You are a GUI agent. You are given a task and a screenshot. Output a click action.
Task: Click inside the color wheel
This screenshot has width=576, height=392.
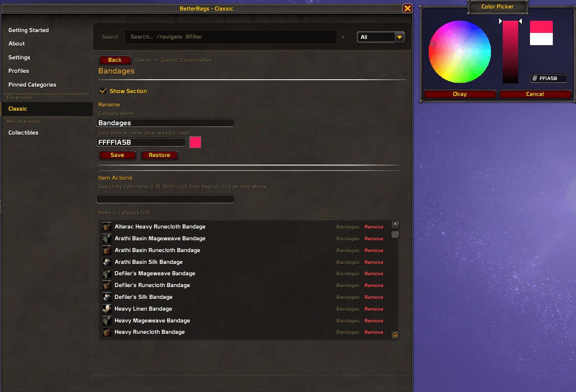[460, 52]
